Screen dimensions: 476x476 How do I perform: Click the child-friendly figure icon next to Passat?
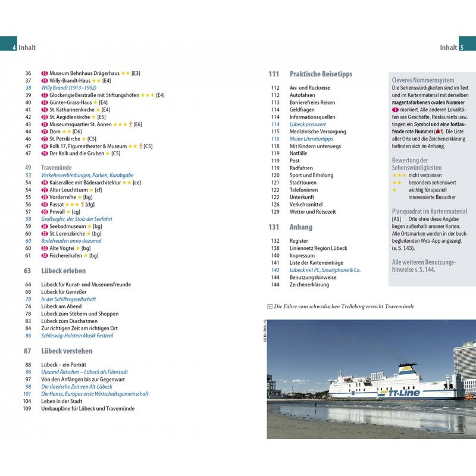(83, 204)
